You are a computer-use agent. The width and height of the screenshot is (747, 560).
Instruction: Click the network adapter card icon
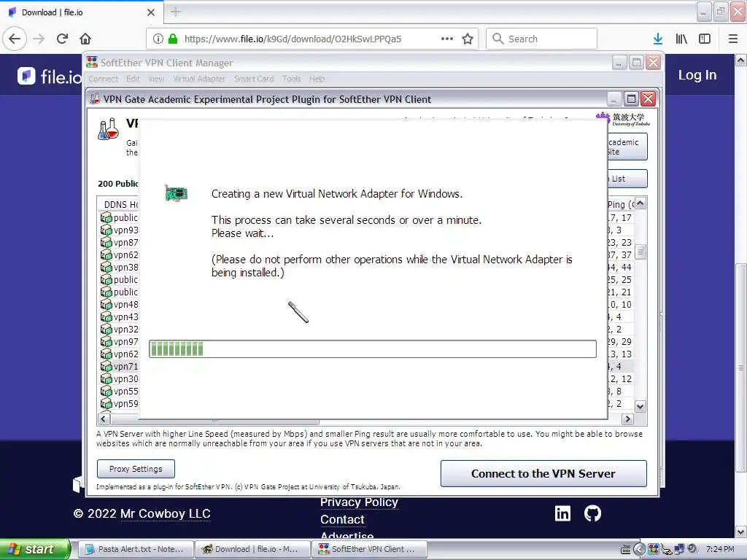[177, 193]
